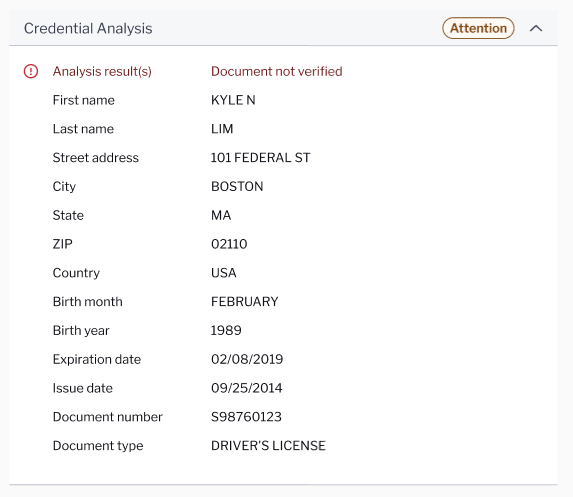The image size is (573, 497).
Task: Select the first name value KYLE N
Action: point(233,100)
